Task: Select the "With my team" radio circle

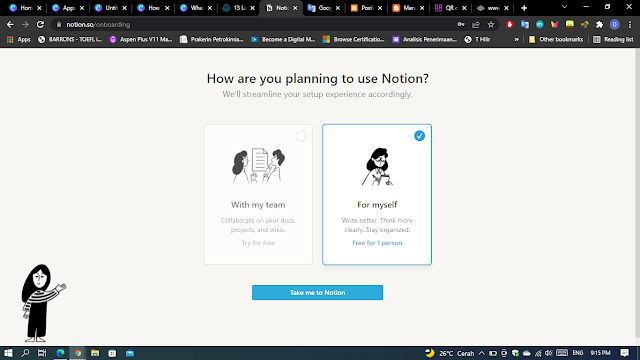Action: click(x=300, y=136)
